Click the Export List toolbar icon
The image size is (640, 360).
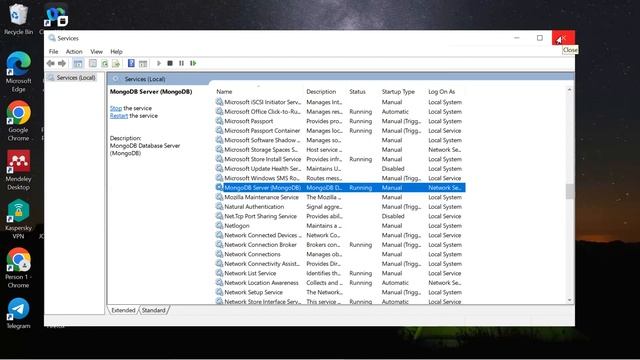[116, 63]
